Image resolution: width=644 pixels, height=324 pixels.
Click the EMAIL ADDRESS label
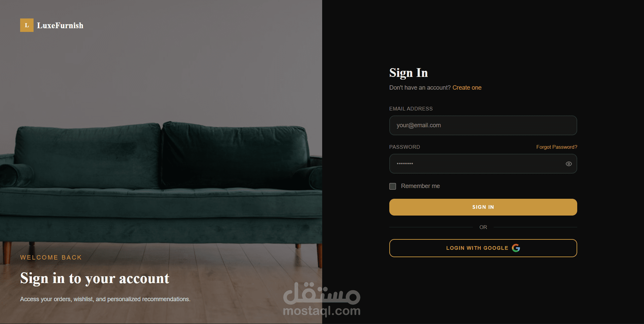pos(411,109)
